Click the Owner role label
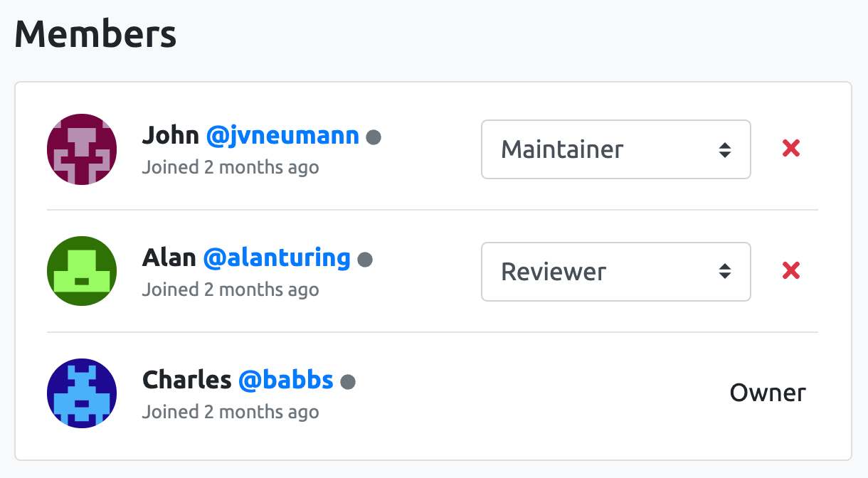868x478 pixels. 768,392
